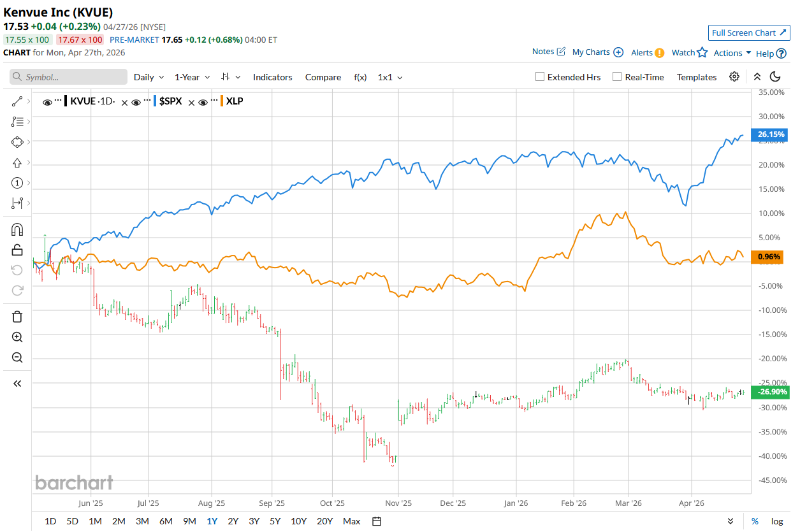The width and height of the screenshot is (807, 532).
Task: Open the calendar date range picker
Action: pos(377,521)
